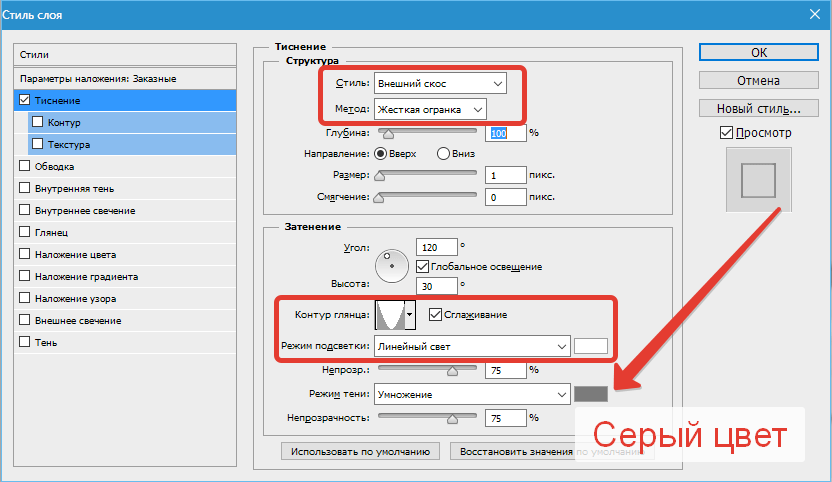Open the Стиль dropdown
Screen dimensions: 832x482
[x=440, y=83]
